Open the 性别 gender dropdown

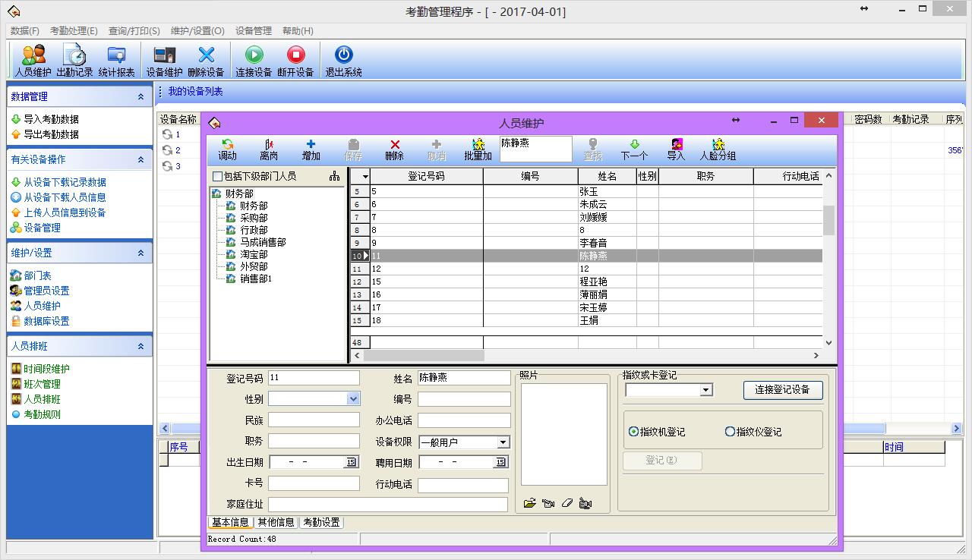353,399
